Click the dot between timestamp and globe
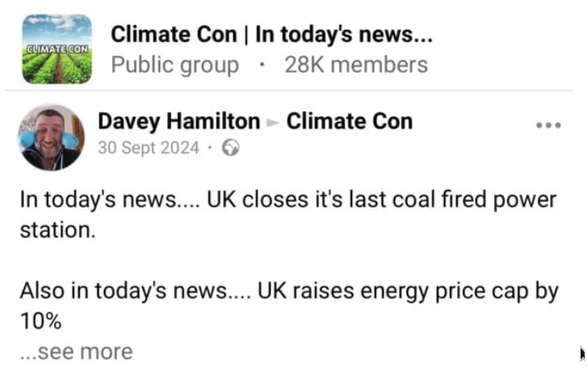Viewport: 588px width, 382px height. pyautogui.click(x=211, y=148)
